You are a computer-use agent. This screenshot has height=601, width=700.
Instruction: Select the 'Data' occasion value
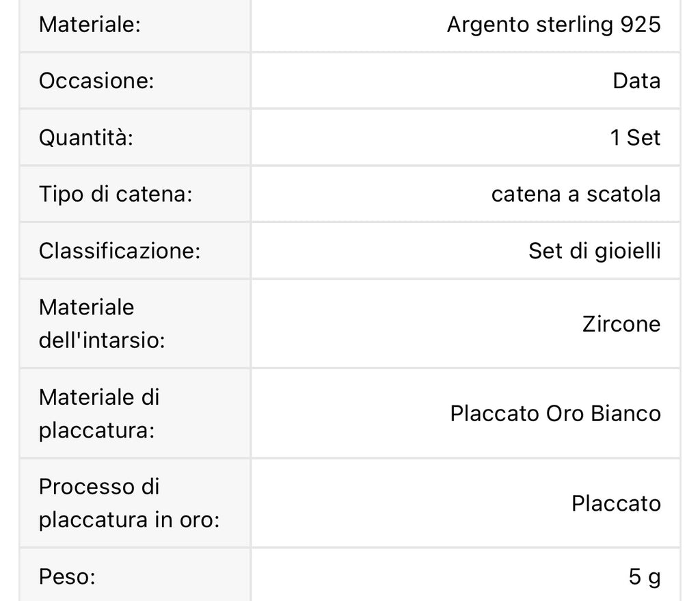636,81
